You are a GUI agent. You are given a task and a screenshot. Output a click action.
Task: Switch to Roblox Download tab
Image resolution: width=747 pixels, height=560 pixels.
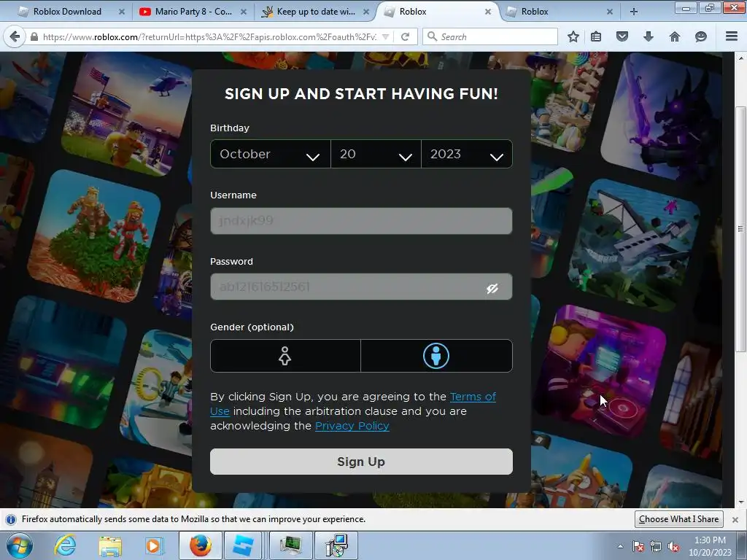[x=66, y=12]
